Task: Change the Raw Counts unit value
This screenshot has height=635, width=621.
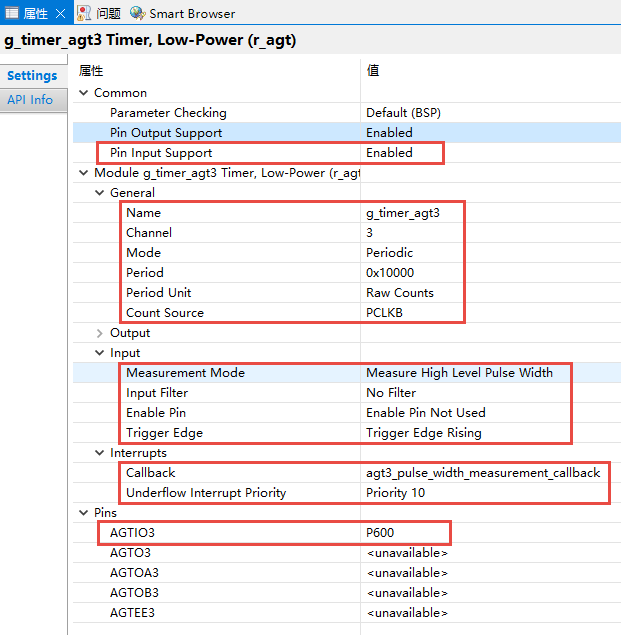Action: click(400, 293)
